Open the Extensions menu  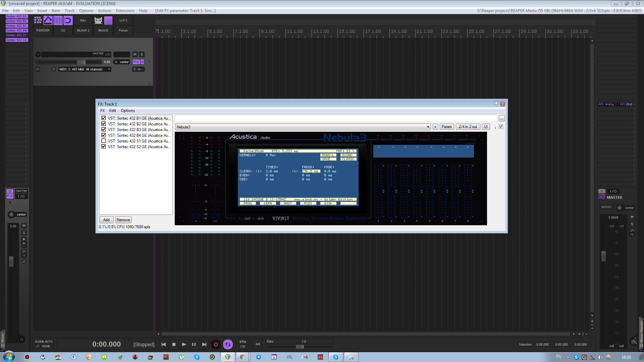point(125,11)
